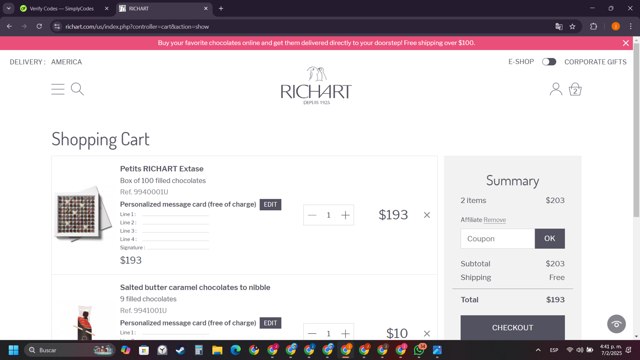Image resolution: width=640 pixels, height=360 pixels.
Task: Open the shopping basket icon
Action: coord(575,89)
